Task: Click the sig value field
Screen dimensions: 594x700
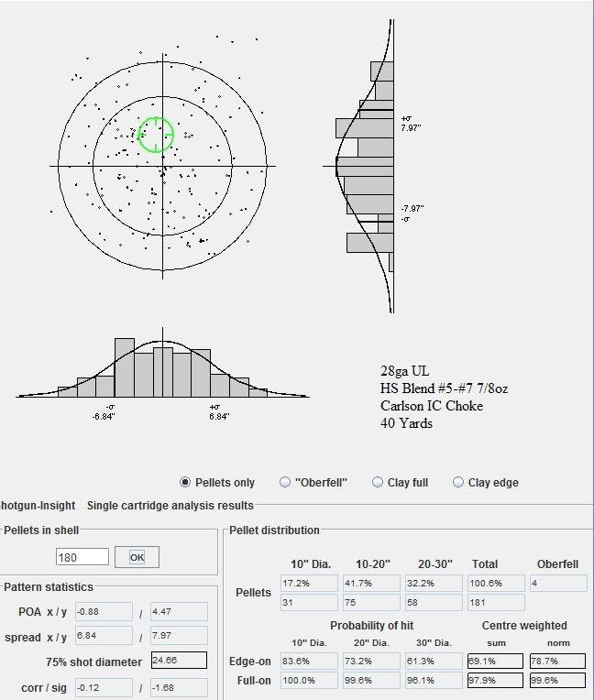Action: tap(178, 687)
